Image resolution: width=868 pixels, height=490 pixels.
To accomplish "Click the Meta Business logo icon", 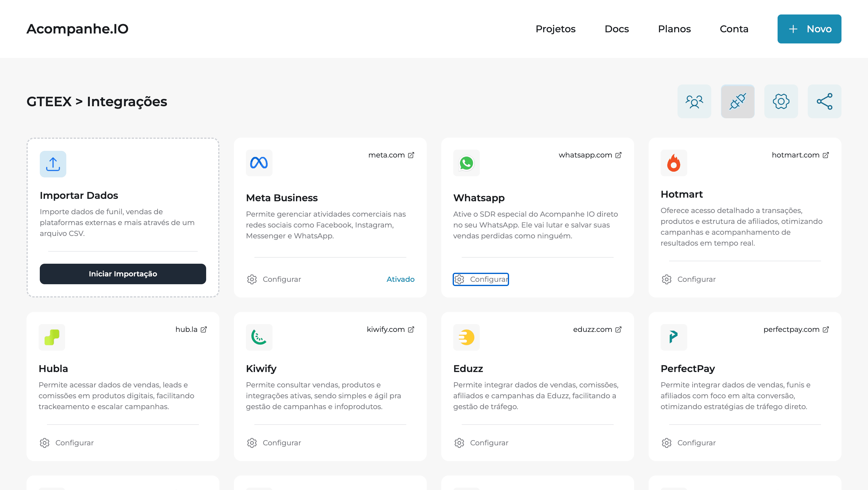I will 259,163.
